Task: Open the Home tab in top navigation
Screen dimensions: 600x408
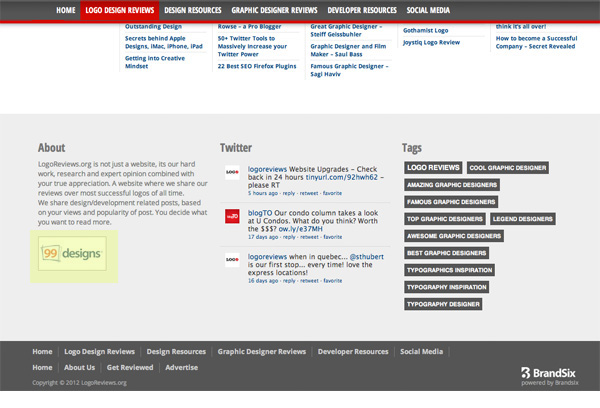Action: [66, 9]
